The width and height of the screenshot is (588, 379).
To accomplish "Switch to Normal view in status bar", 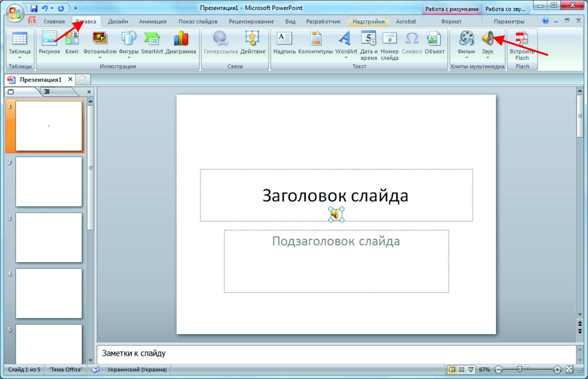I will [x=452, y=369].
